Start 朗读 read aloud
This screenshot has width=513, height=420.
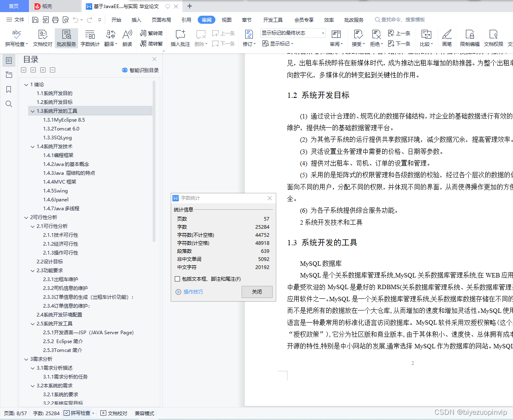pyautogui.click(x=127, y=38)
